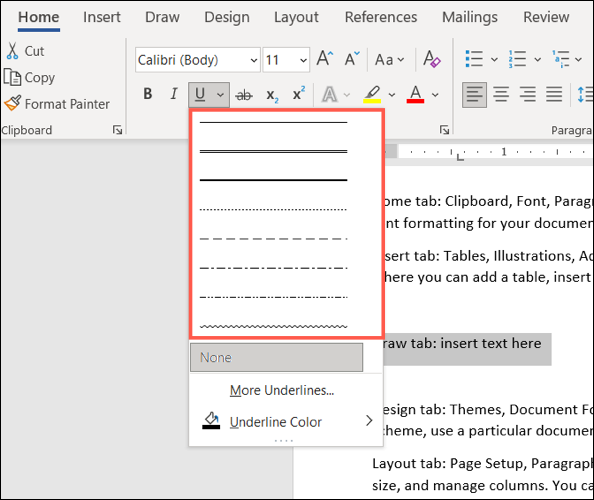Expand bullets style dropdown arrow
Image resolution: width=594 pixels, height=500 pixels.
[x=494, y=59]
